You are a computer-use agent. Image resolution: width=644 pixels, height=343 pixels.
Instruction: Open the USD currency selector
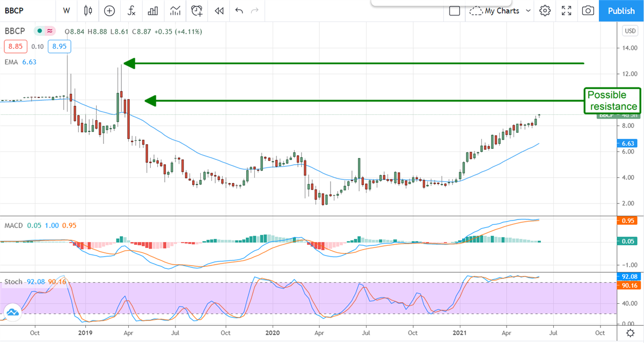[630, 31]
